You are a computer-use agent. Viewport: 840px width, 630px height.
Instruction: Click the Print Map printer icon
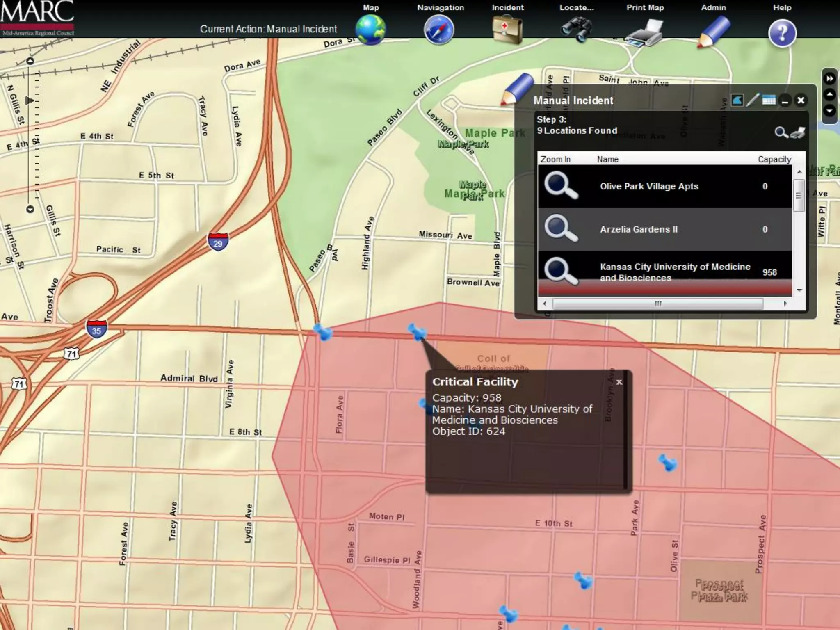point(644,32)
